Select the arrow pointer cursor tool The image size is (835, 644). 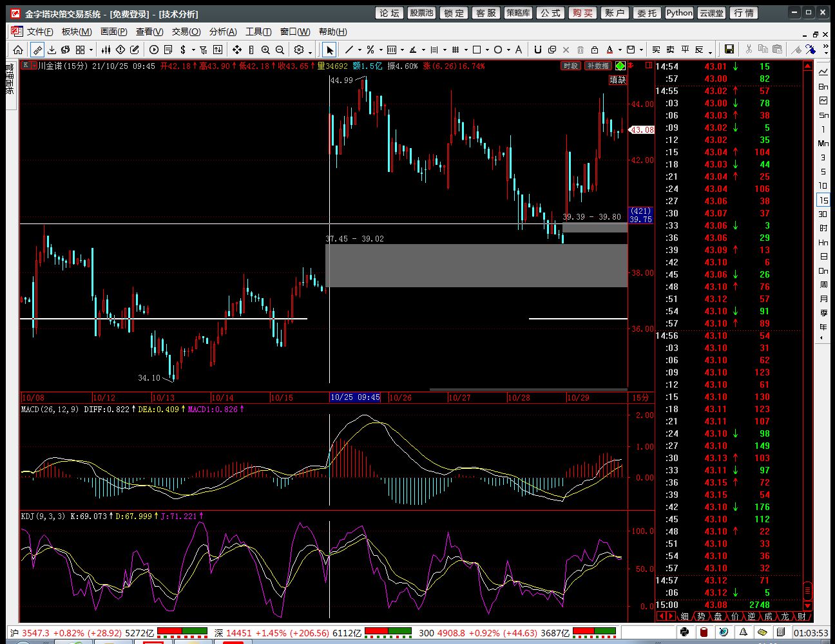tap(329, 50)
